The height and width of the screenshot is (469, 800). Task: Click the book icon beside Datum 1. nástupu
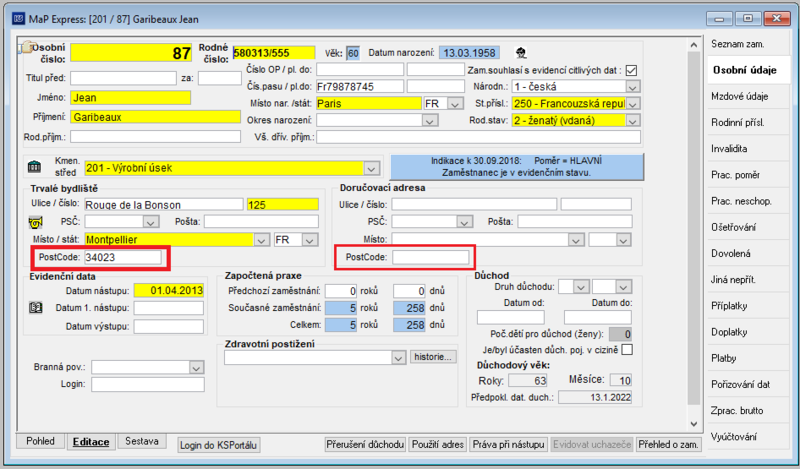click(36, 308)
